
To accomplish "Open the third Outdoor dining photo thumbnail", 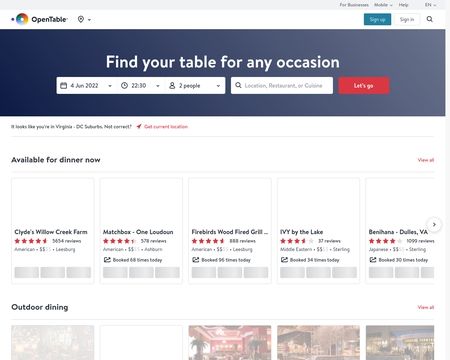I will 230,343.
